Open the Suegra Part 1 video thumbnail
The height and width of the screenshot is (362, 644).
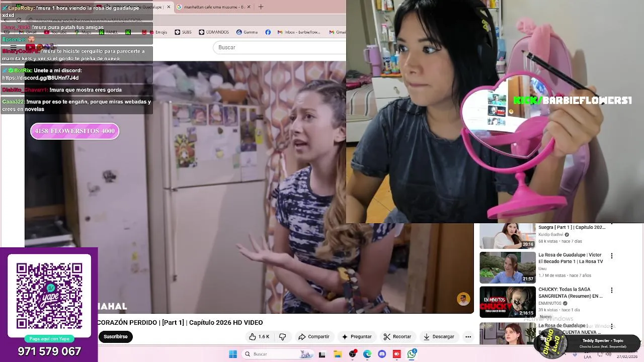pyautogui.click(x=507, y=235)
